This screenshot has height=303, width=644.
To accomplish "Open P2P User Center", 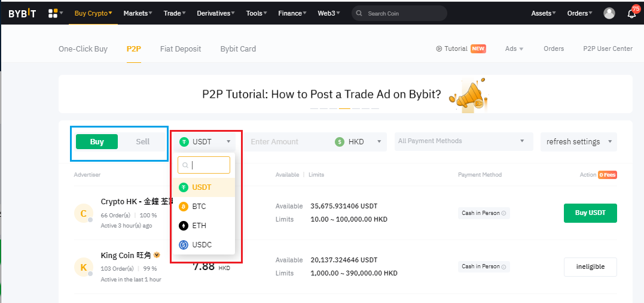I will tap(608, 49).
